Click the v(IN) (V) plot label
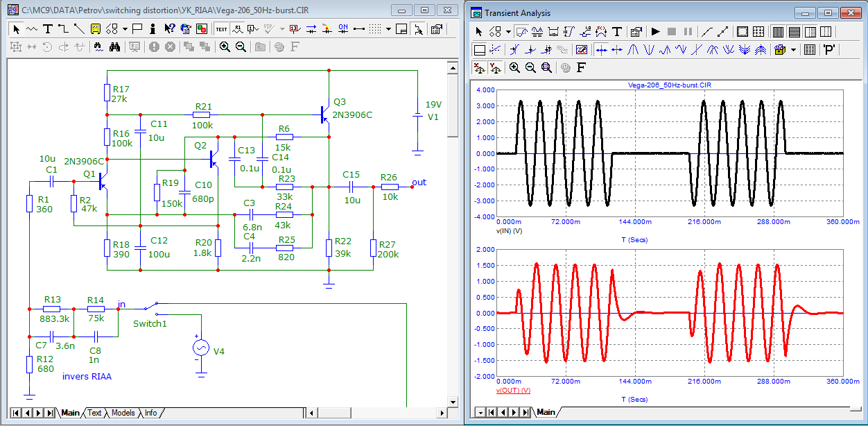868x426 pixels. click(510, 230)
